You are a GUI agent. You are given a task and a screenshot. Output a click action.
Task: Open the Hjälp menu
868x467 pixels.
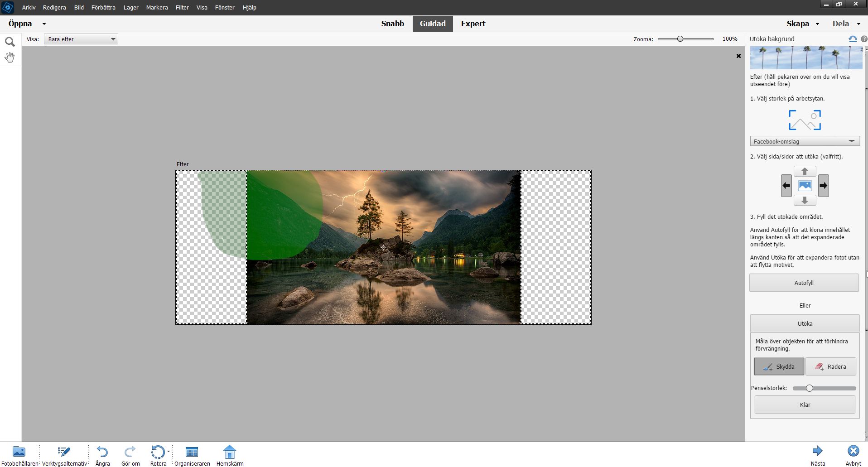click(250, 8)
